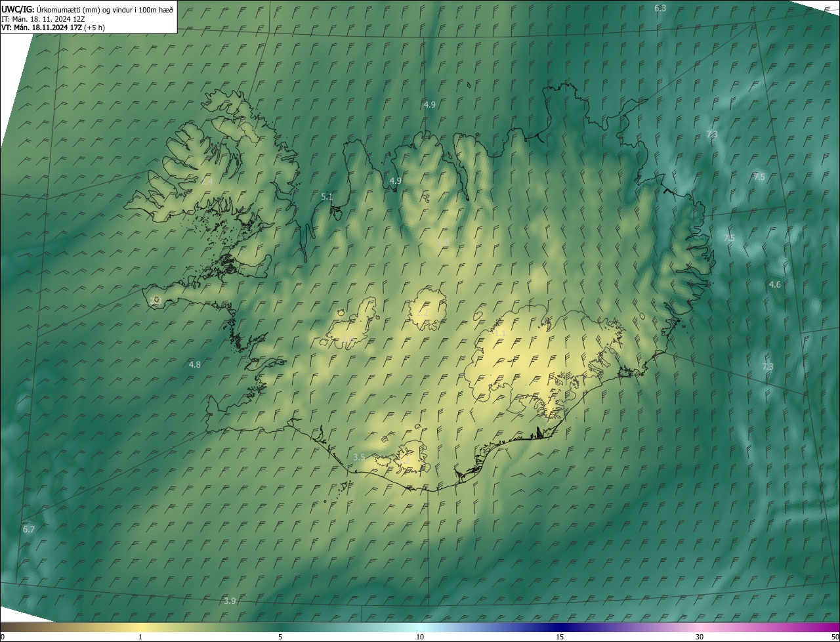Click the 'VT: Mán. 18.11.2024 17Z (+5 h)' line
Screen dimensions: 840x642
53,28
